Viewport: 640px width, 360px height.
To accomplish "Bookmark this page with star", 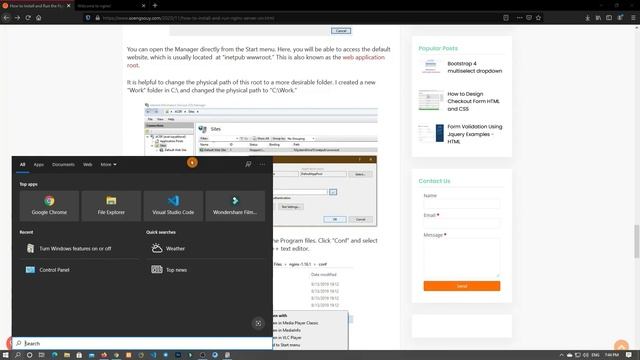I will click(538, 18).
